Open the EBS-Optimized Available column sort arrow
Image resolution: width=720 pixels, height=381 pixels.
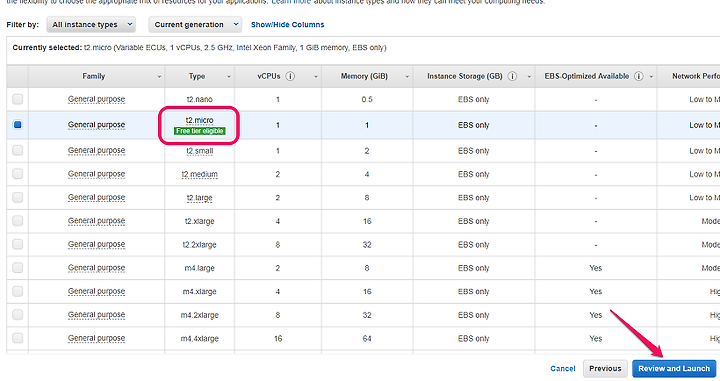[x=651, y=77]
